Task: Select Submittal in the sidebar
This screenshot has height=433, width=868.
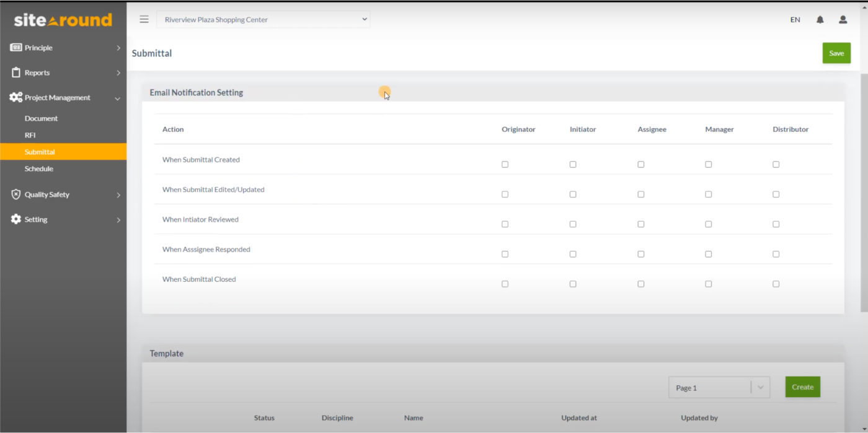Action: tap(40, 151)
